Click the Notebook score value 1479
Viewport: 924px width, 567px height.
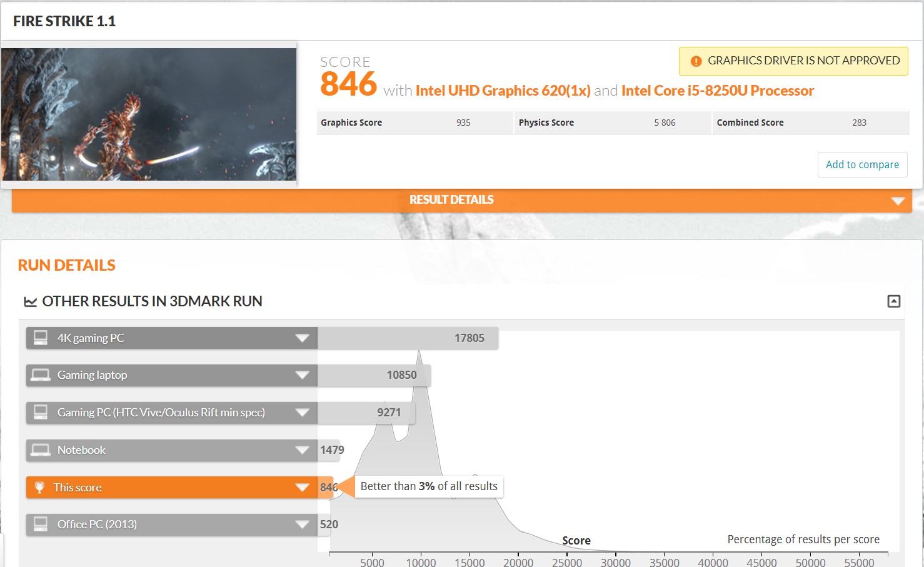332,450
